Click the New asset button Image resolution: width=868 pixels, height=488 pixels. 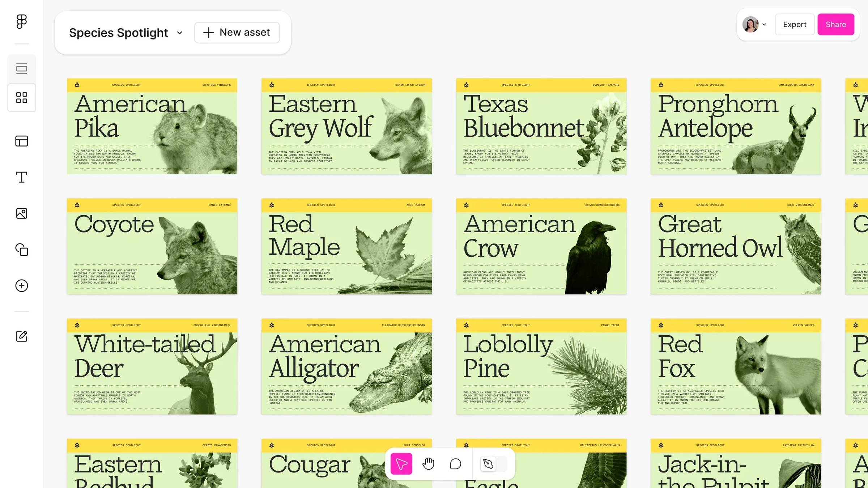[237, 33]
